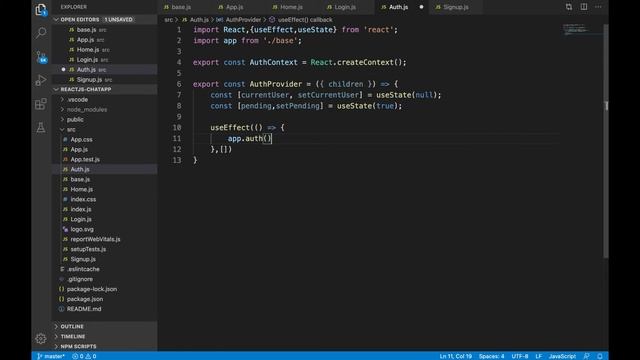640x360 pixels.
Task: Open .gitignore file
Action: click(x=80, y=279)
